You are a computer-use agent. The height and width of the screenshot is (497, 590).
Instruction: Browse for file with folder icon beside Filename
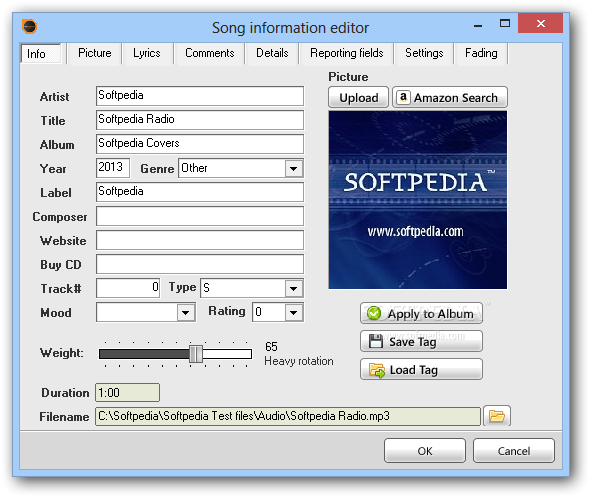(497, 416)
